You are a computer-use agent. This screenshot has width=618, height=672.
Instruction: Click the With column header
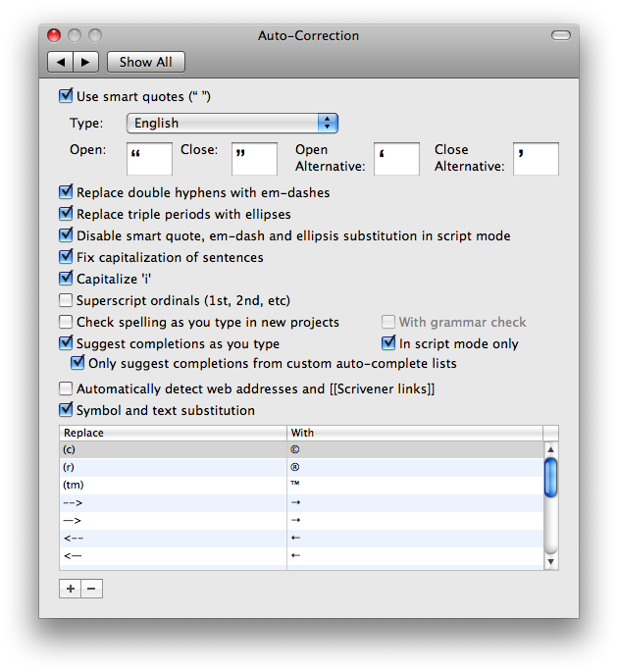pyautogui.click(x=414, y=433)
